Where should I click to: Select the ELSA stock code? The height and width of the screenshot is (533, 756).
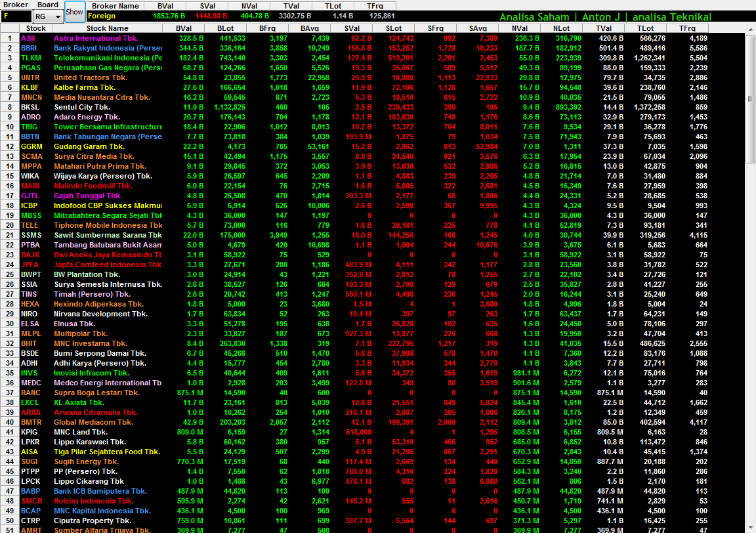click(30, 324)
